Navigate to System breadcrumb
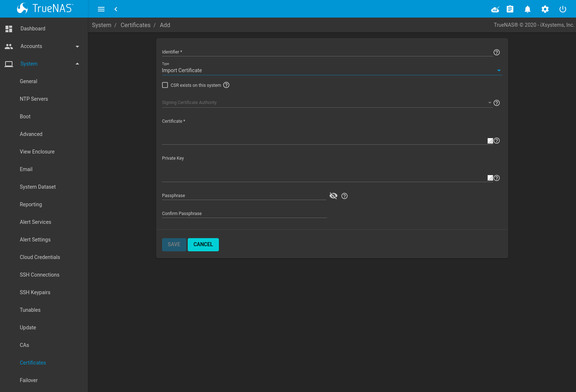Image resolution: width=576 pixels, height=392 pixels. pyautogui.click(x=102, y=25)
